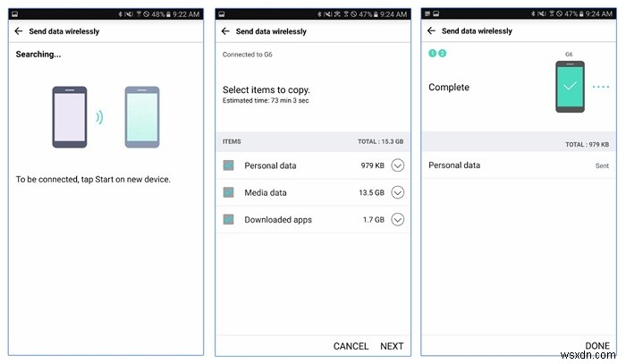
Task: Select the Personal data row marked Sent
Action: [x=519, y=165]
